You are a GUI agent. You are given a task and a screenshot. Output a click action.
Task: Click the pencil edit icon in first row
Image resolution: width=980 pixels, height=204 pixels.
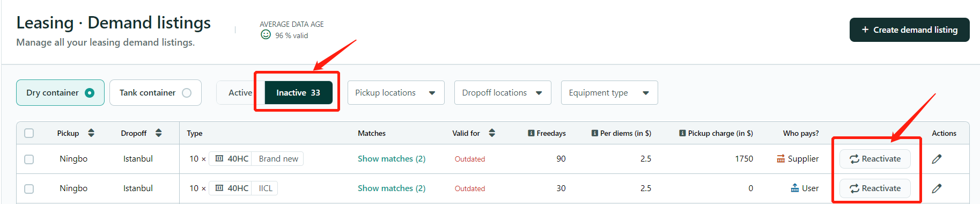937,159
